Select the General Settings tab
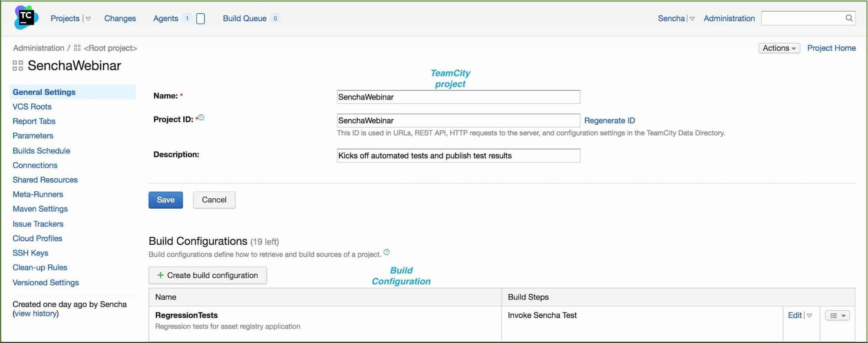 tap(73, 92)
